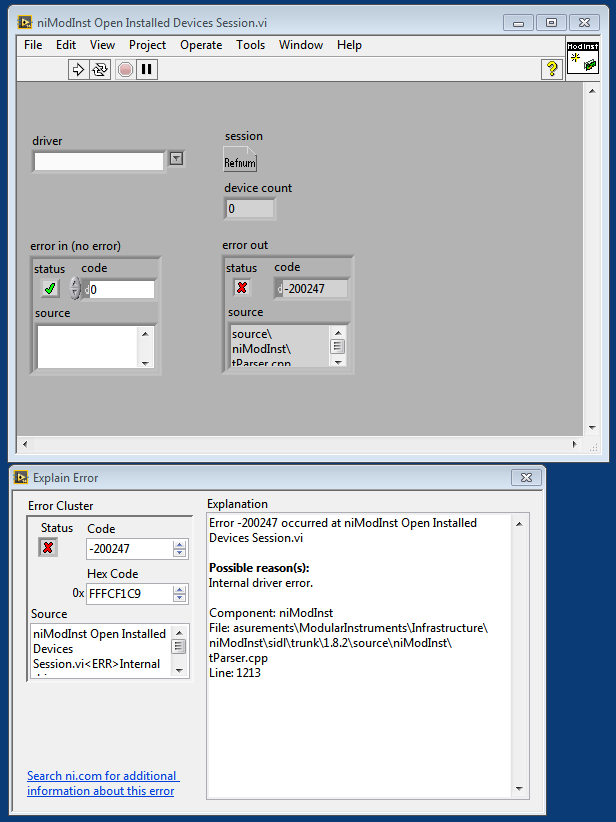This screenshot has height=822, width=616.
Task: Click front panel horizontal scroll left arrow
Action: tap(25, 445)
